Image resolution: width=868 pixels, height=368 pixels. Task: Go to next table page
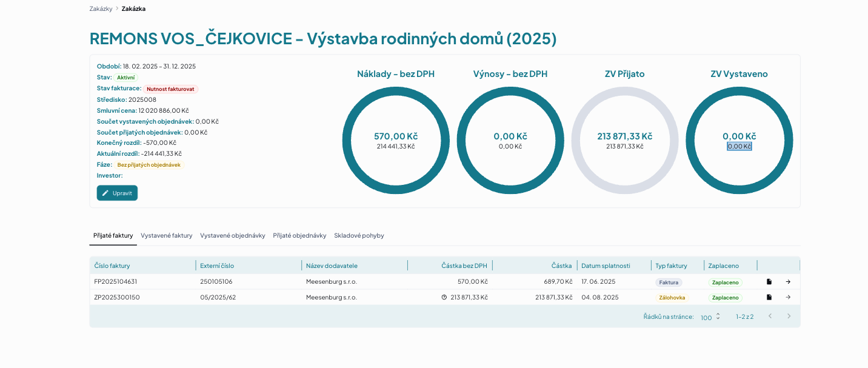789,316
